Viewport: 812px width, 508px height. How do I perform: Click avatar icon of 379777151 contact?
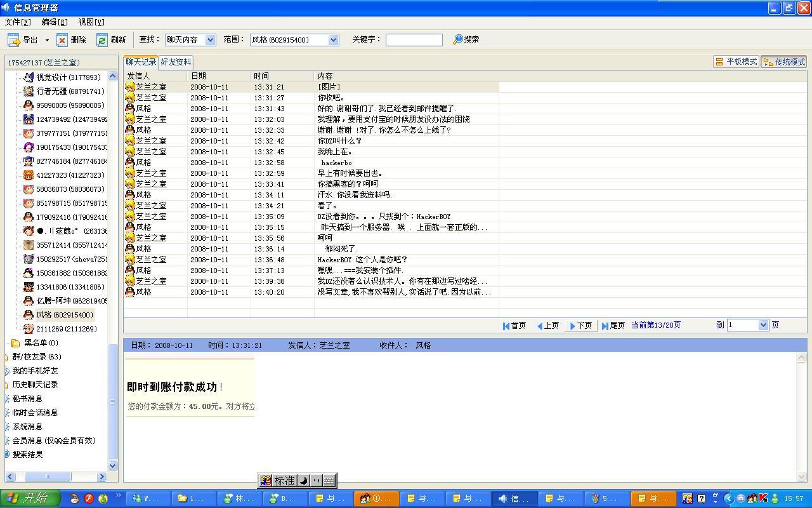(x=28, y=133)
